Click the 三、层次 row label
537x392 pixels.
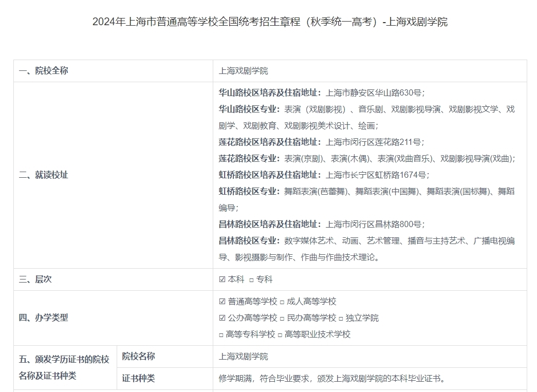click(35, 279)
